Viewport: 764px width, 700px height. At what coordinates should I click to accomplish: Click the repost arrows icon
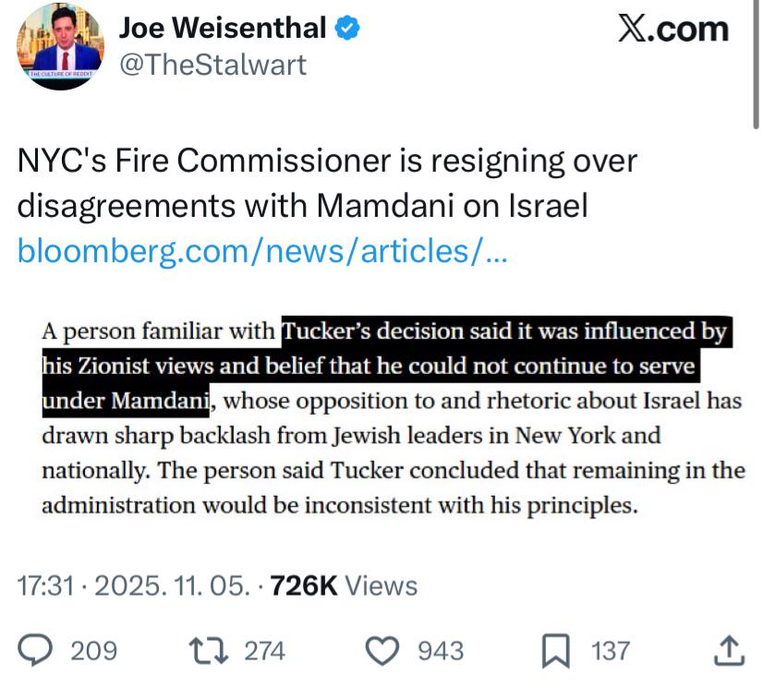[x=208, y=651]
